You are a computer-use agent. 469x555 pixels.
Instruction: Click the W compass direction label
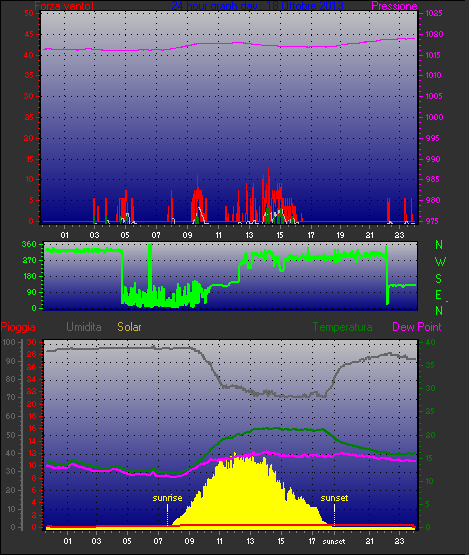click(440, 262)
